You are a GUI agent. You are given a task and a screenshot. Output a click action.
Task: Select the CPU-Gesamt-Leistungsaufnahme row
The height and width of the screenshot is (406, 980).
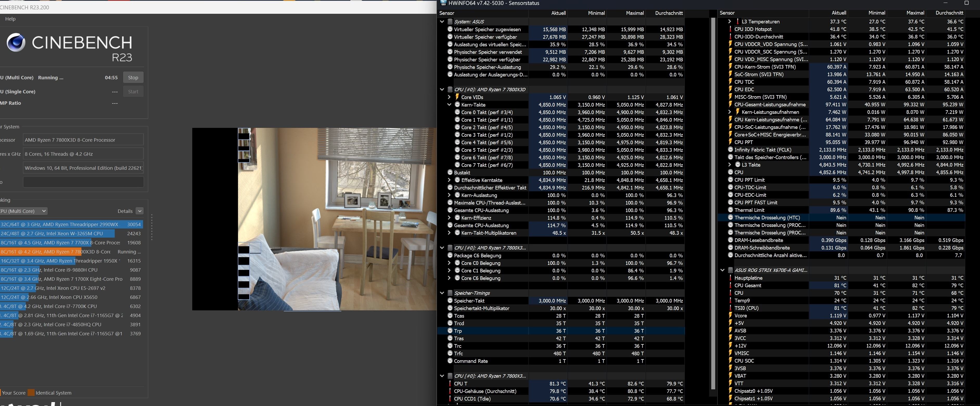point(841,104)
